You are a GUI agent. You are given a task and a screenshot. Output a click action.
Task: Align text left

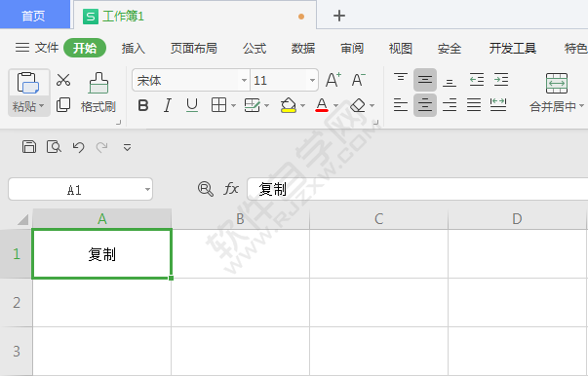[x=401, y=105]
